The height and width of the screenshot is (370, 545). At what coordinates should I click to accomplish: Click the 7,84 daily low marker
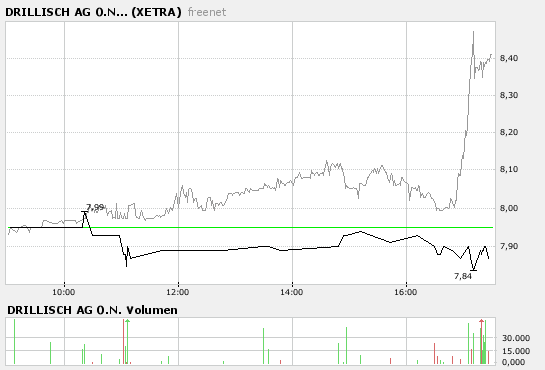click(463, 276)
